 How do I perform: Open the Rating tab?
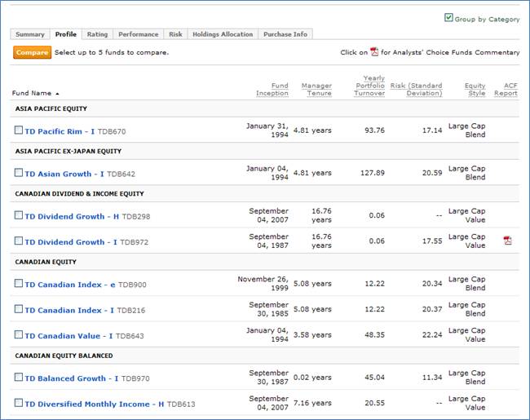point(97,34)
